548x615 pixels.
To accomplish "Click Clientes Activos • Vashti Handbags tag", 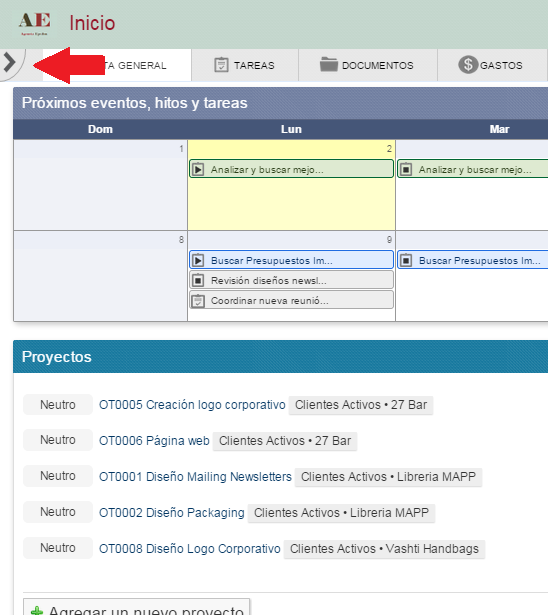I will pos(384,549).
